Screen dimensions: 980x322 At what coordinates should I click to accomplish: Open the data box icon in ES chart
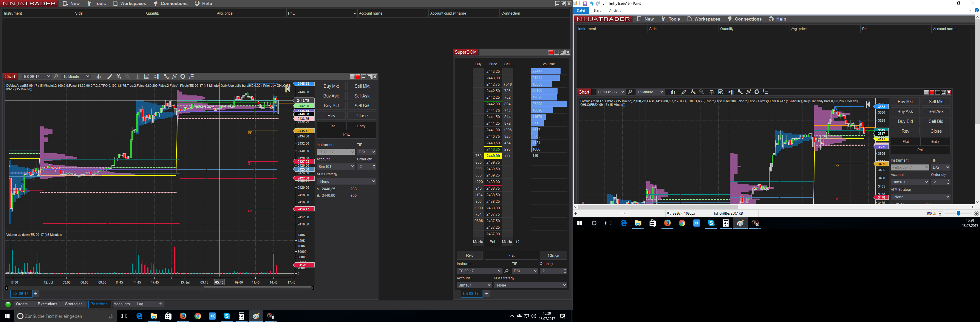pyautogui.click(x=147, y=76)
